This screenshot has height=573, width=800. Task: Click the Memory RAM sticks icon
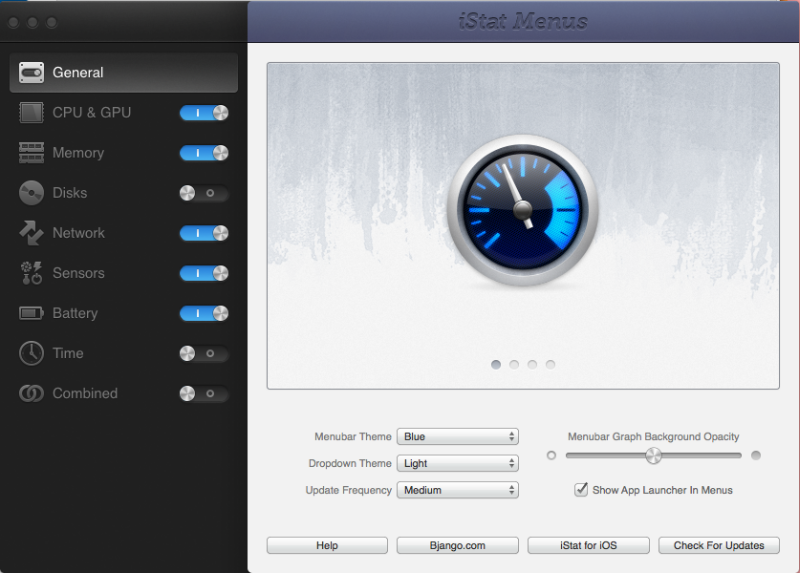click(x=31, y=153)
